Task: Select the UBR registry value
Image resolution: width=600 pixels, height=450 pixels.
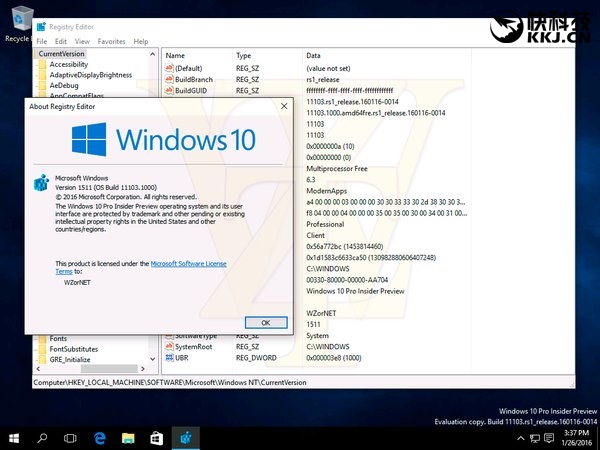Action: click(181, 358)
